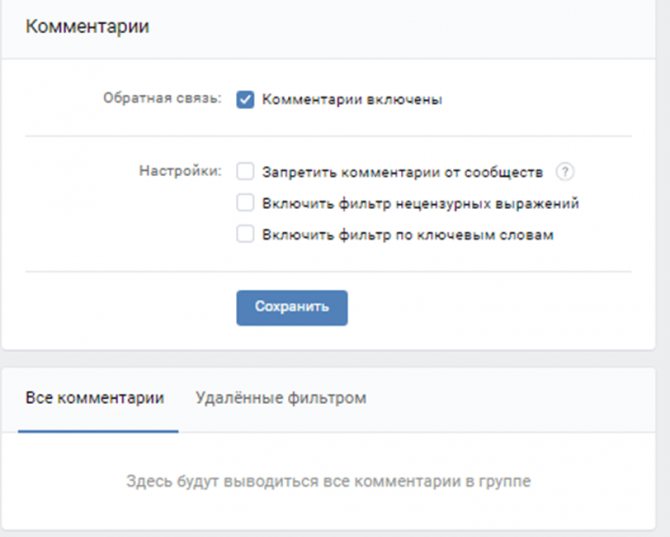Image resolution: width=670 pixels, height=537 pixels.
Task: Click the Здесь будут выводиться все комментарии placeholder
Action: coord(328,481)
